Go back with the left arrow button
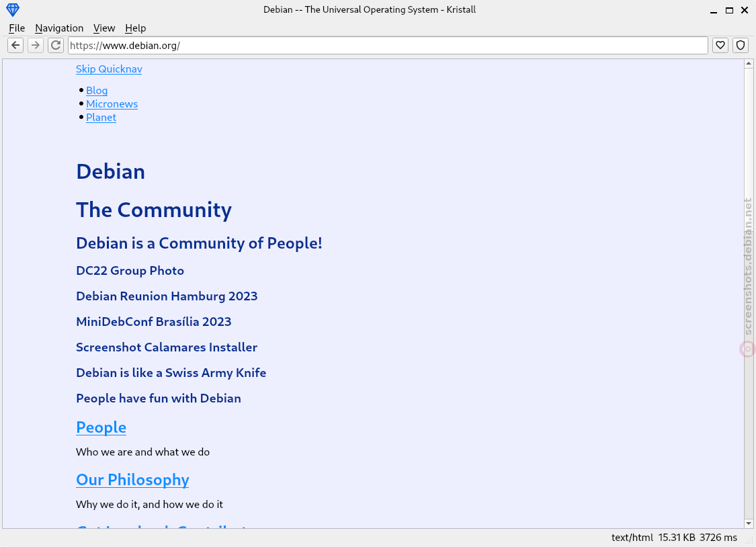This screenshot has width=756, height=547. [15, 45]
